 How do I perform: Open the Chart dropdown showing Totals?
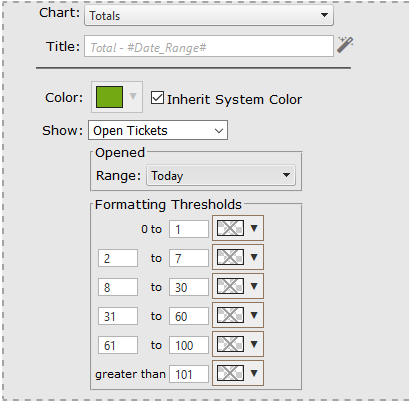click(x=209, y=15)
